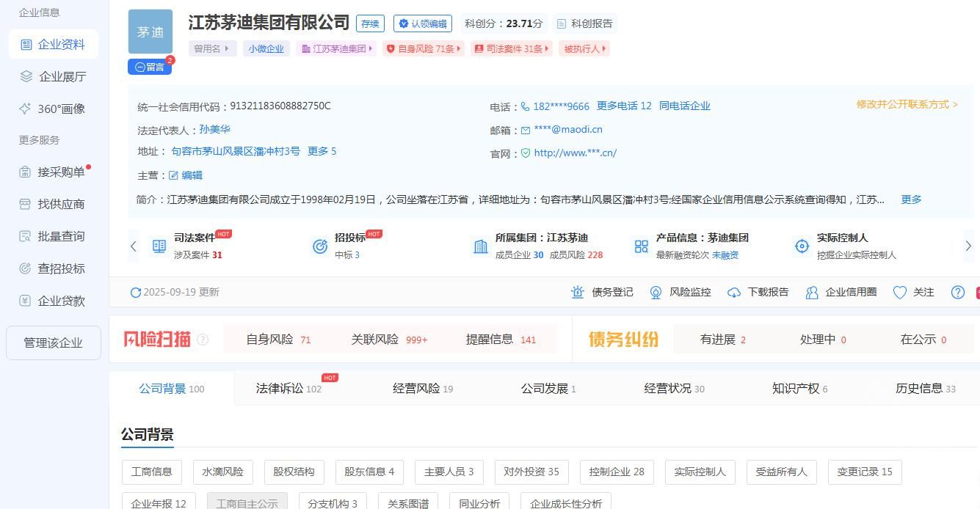The width and height of the screenshot is (980, 509).
Task: Open 风险监控
Action: (x=680, y=292)
